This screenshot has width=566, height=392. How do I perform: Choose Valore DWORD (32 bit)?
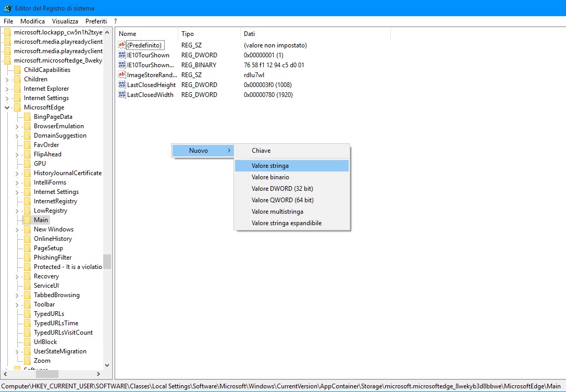click(292, 188)
